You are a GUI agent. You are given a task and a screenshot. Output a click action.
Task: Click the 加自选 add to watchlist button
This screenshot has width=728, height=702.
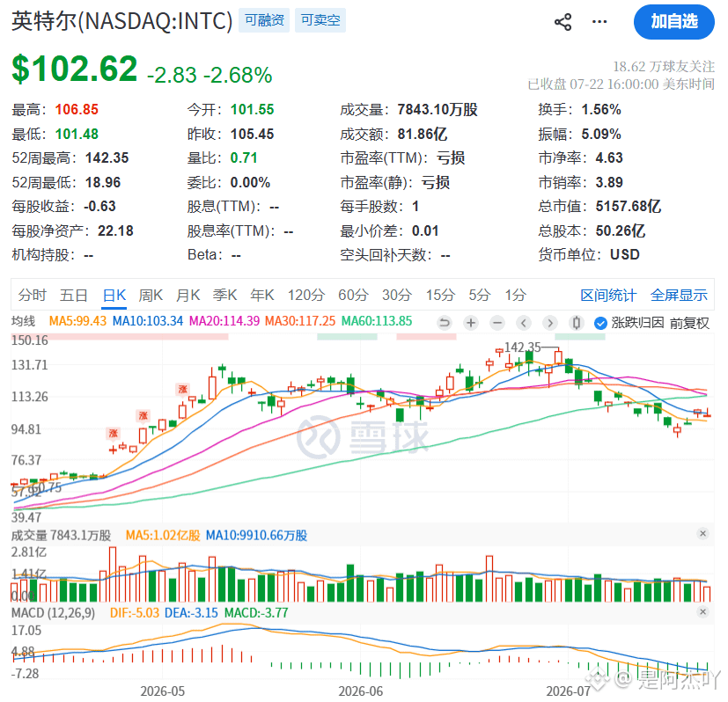coord(673,22)
